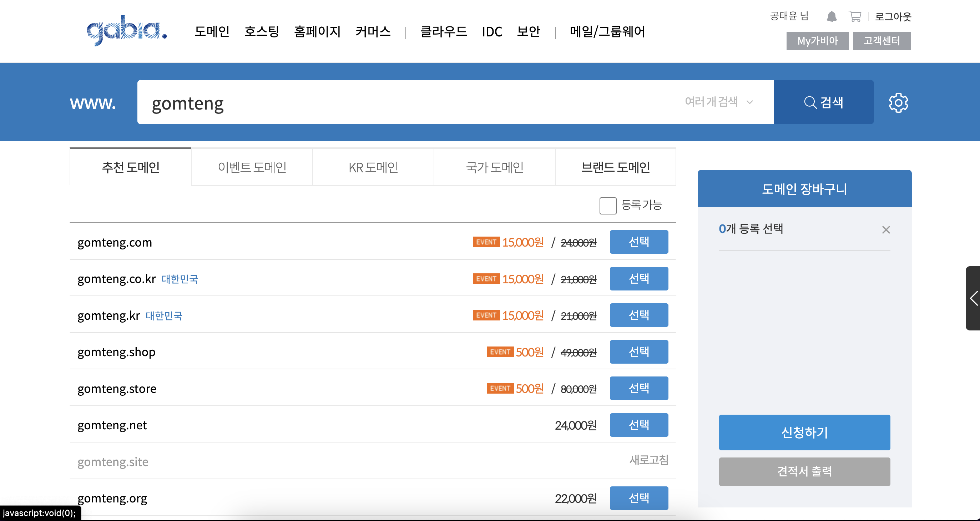Switch to the 국가 도메인 tab
This screenshot has width=980, height=521.
(x=495, y=167)
